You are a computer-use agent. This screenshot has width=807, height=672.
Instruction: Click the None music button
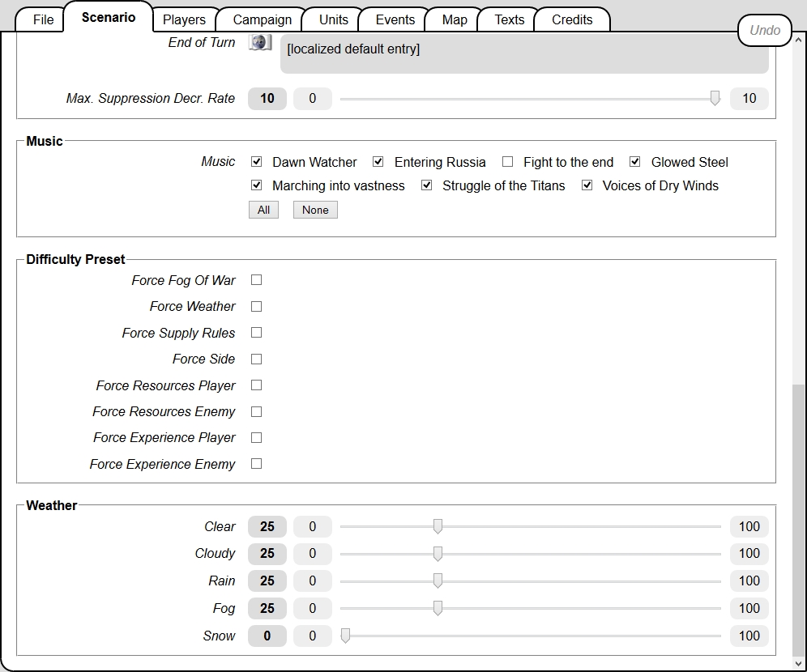coord(315,210)
